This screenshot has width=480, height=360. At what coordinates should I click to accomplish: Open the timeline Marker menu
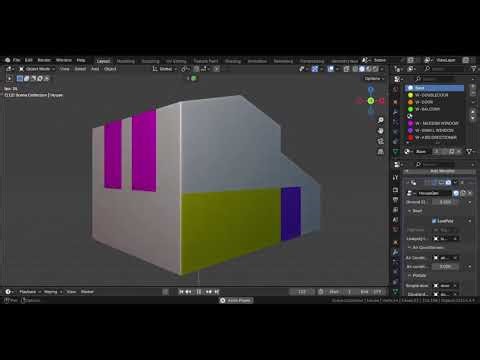[87, 292]
